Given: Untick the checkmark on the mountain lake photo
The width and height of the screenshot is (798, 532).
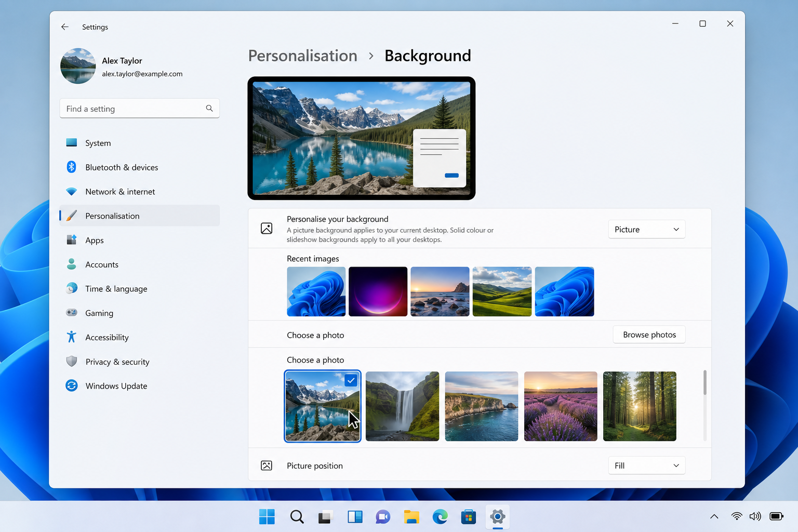Looking at the screenshot, I should [x=351, y=380].
